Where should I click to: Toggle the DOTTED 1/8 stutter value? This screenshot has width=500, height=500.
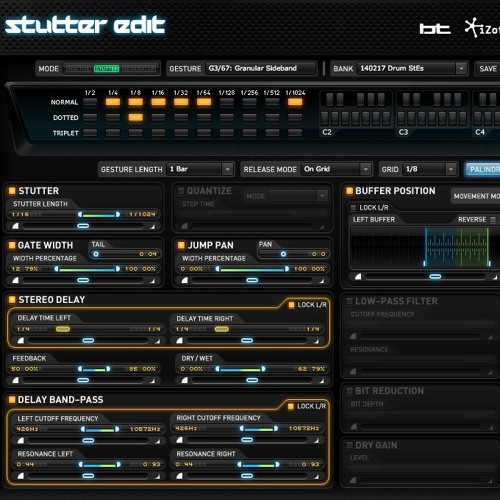pos(136,117)
